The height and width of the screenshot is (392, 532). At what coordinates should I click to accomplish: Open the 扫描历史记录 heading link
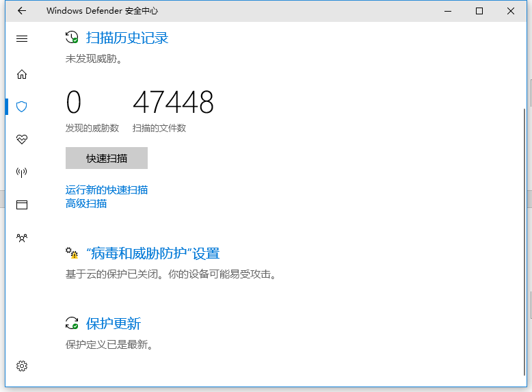point(127,38)
